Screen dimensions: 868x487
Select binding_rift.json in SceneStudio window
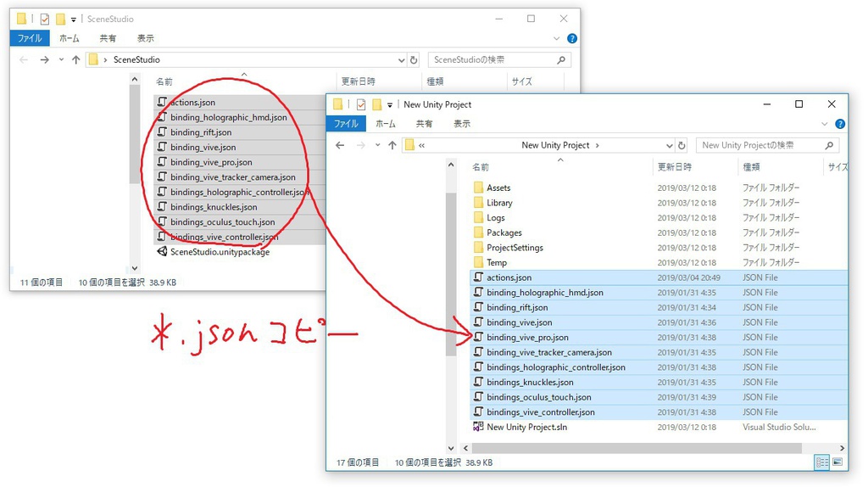click(240, 132)
